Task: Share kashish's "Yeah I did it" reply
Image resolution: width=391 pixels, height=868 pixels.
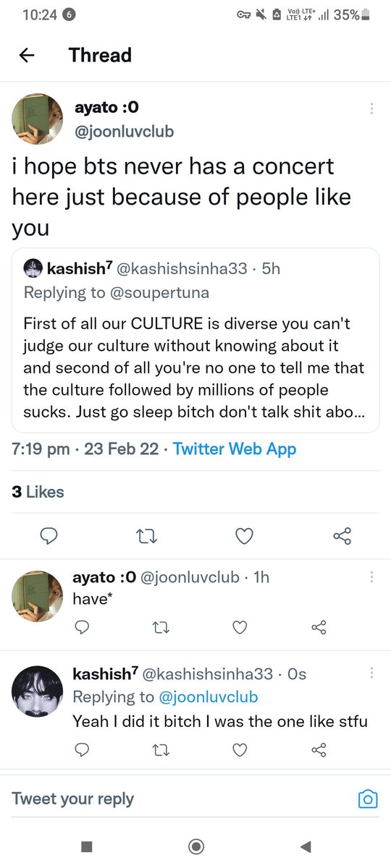Action: pyautogui.click(x=318, y=750)
